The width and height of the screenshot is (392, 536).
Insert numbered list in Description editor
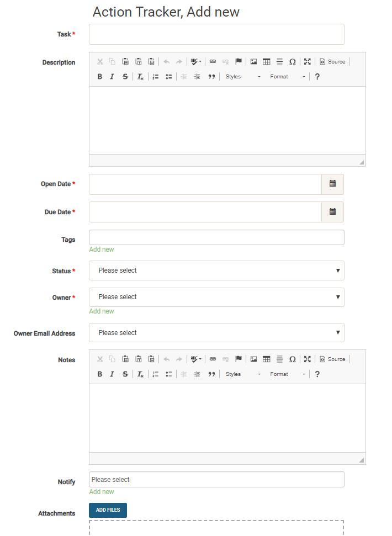pyautogui.click(x=156, y=77)
